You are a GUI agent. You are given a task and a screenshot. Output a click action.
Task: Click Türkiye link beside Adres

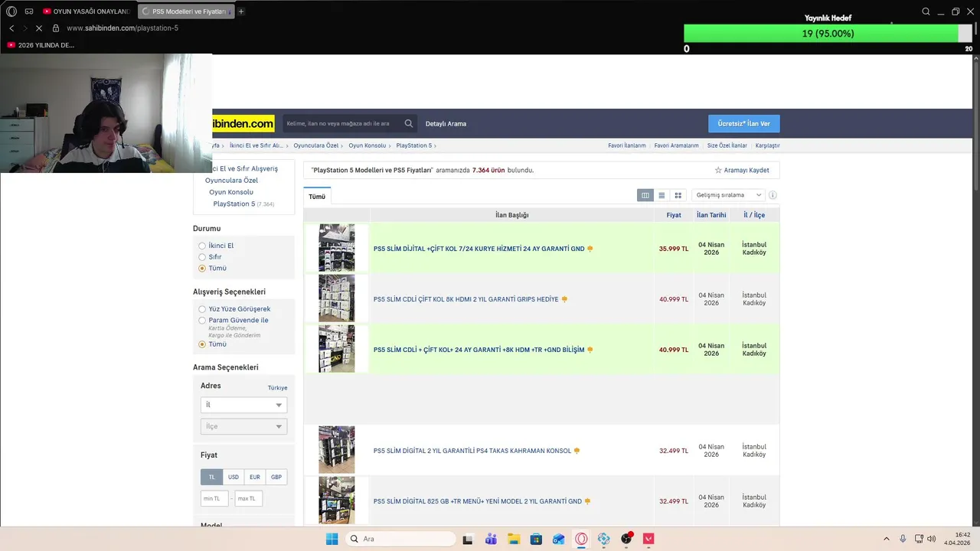277,388
